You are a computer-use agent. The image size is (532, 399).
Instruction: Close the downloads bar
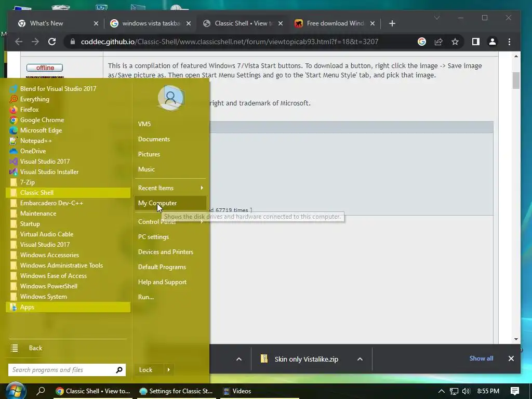coord(511,358)
